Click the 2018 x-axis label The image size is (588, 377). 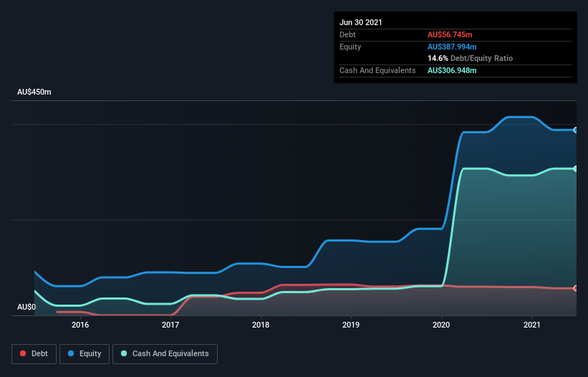(261, 325)
